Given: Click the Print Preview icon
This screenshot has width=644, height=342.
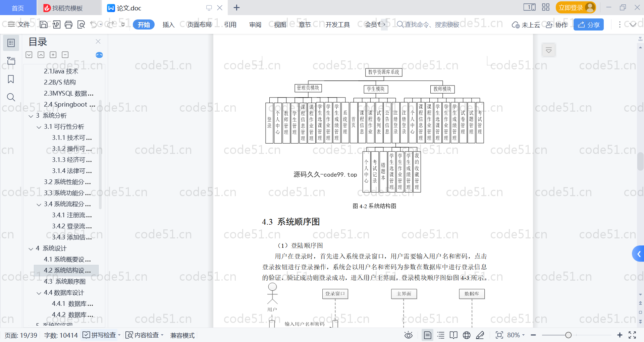Looking at the screenshot, I should tap(81, 24).
